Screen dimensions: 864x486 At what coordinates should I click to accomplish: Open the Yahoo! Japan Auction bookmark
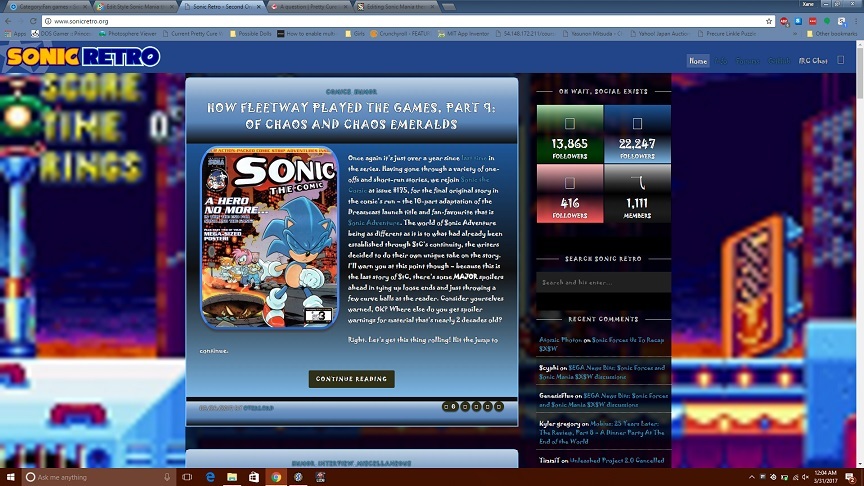tap(659, 34)
